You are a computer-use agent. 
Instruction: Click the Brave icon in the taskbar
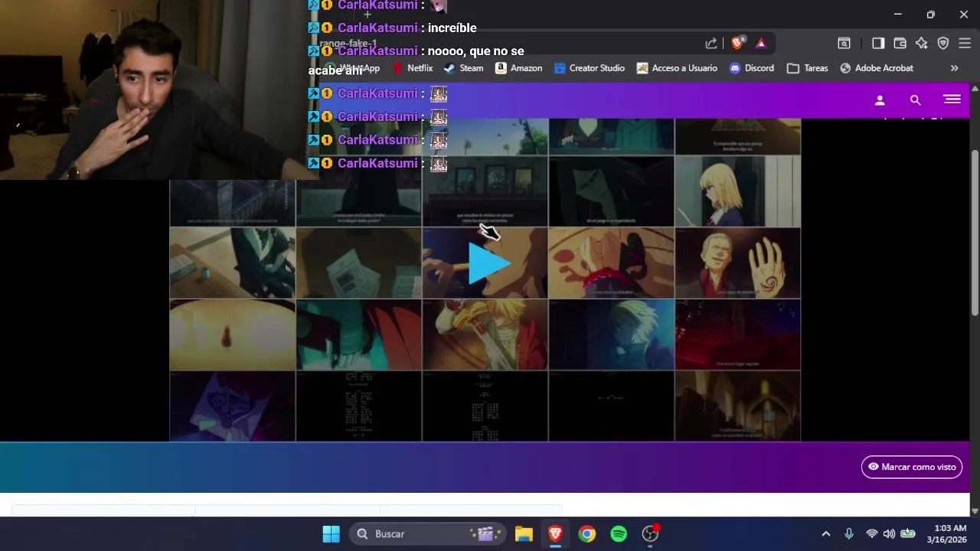[556, 534]
